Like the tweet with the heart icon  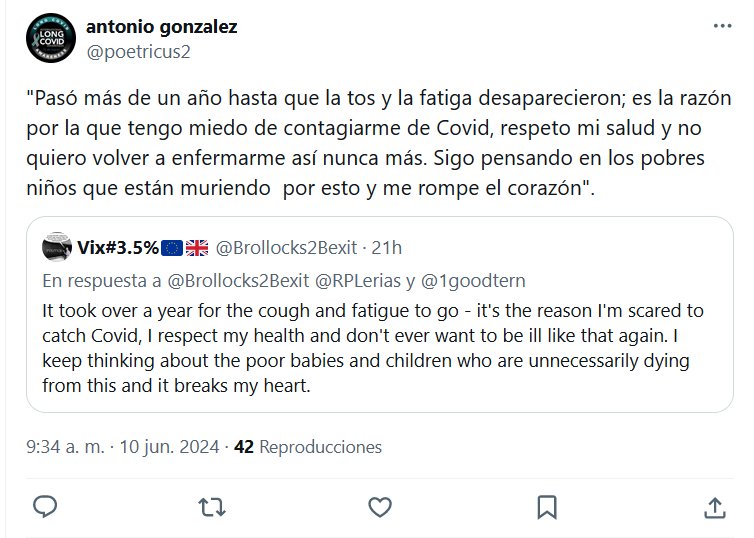pyautogui.click(x=380, y=506)
